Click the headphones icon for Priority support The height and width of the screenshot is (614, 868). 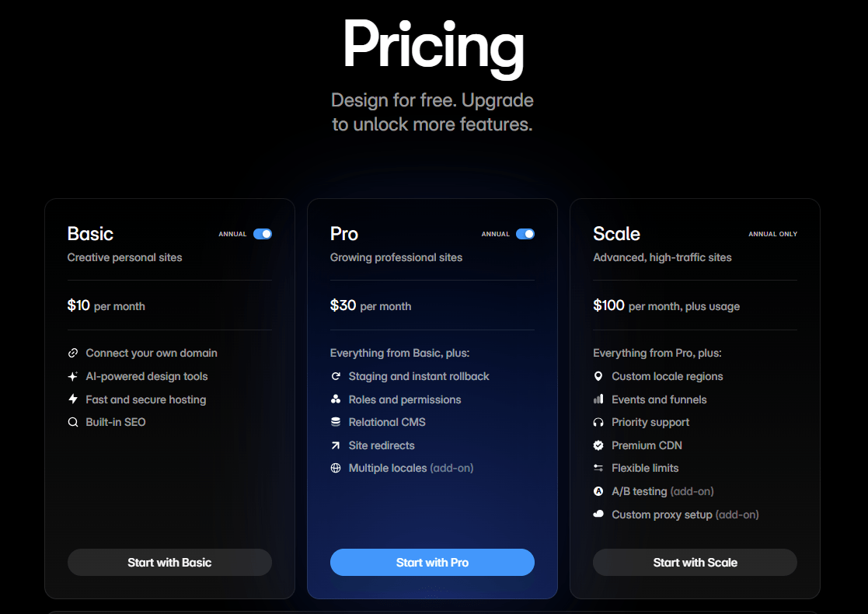pos(598,422)
